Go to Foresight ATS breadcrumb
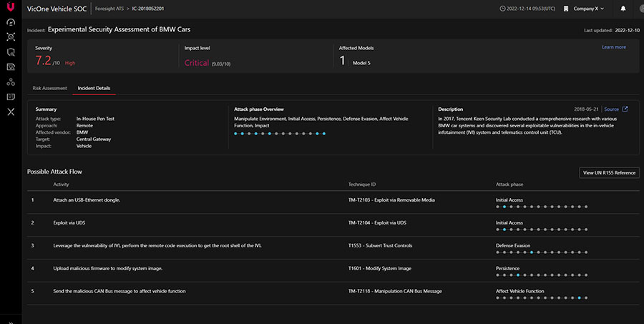The height and width of the screenshot is (324, 644). coord(109,9)
